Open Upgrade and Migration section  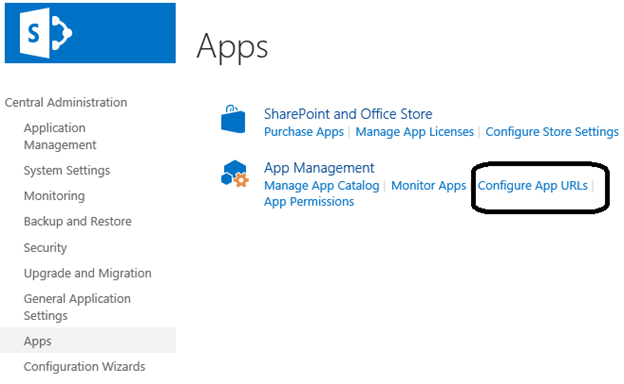coord(88,273)
